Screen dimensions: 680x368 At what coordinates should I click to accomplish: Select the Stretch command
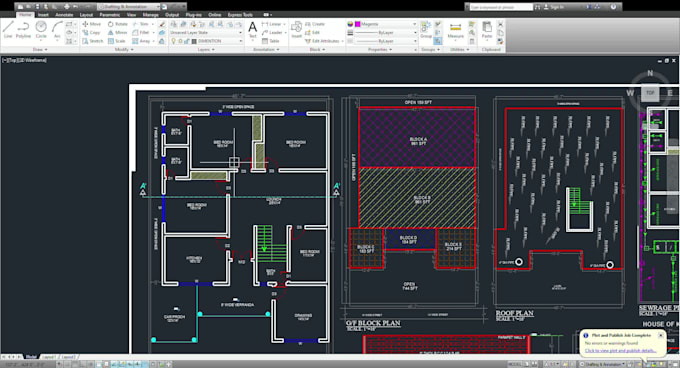pyautogui.click(x=93, y=41)
